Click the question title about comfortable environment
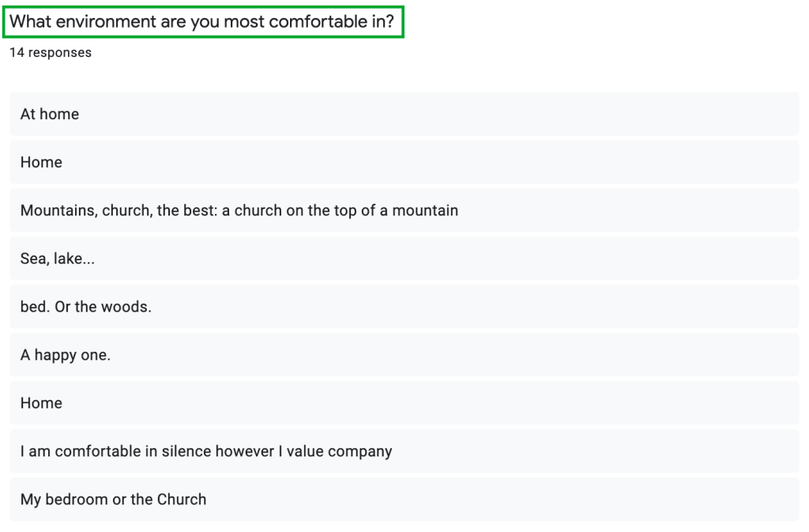The image size is (809, 532). tap(201, 22)
